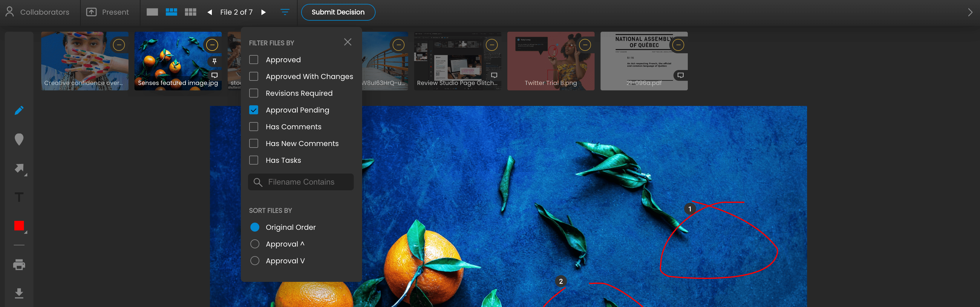Screen dimensions: 980x307
Task: Click approval status icon on Creative confidence
Action: 119,45
